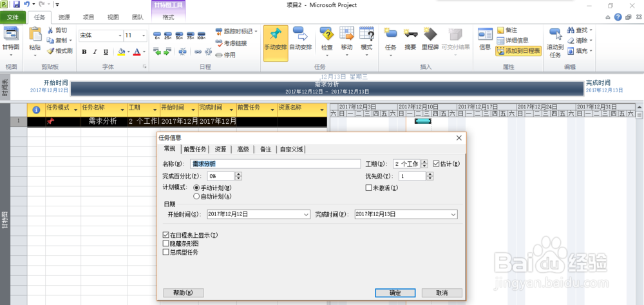Click 滚动到任务 scroll to task

click(555, 43)
